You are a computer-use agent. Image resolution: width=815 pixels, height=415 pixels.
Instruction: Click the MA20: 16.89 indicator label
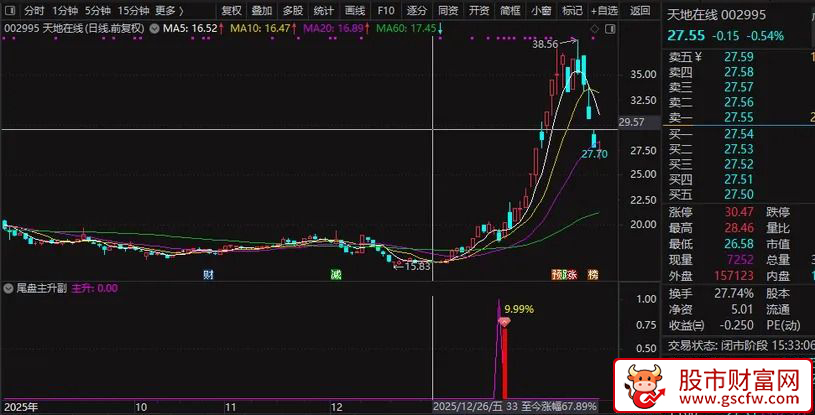point(333,29)
